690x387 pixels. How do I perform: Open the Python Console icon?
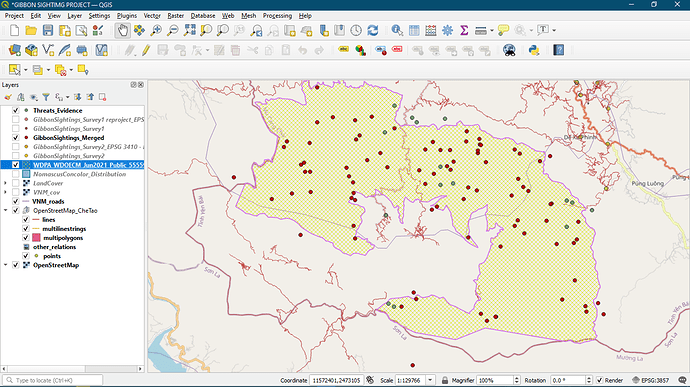tap(534, 50)
